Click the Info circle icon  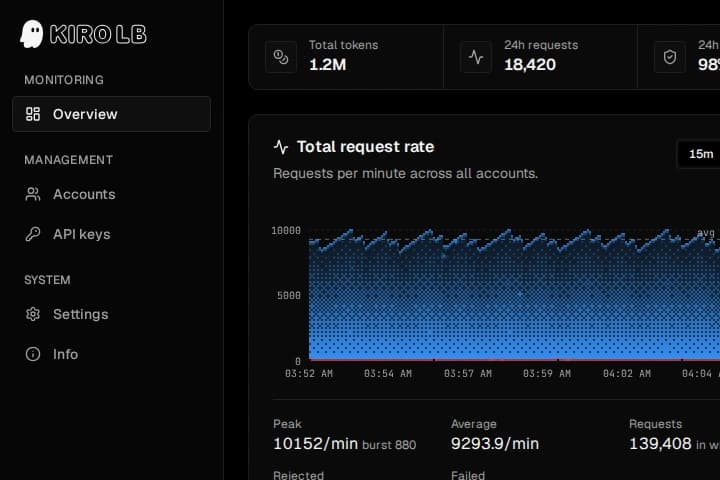(x=33, y=354)
